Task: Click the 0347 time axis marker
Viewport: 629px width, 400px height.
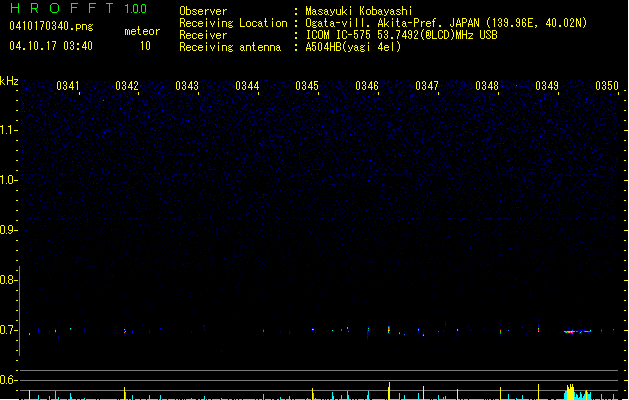Action: pos(427,86)
